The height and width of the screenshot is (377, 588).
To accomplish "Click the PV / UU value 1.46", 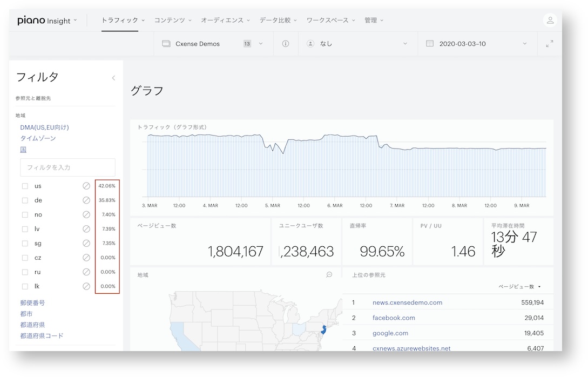I will coord(463,251).
